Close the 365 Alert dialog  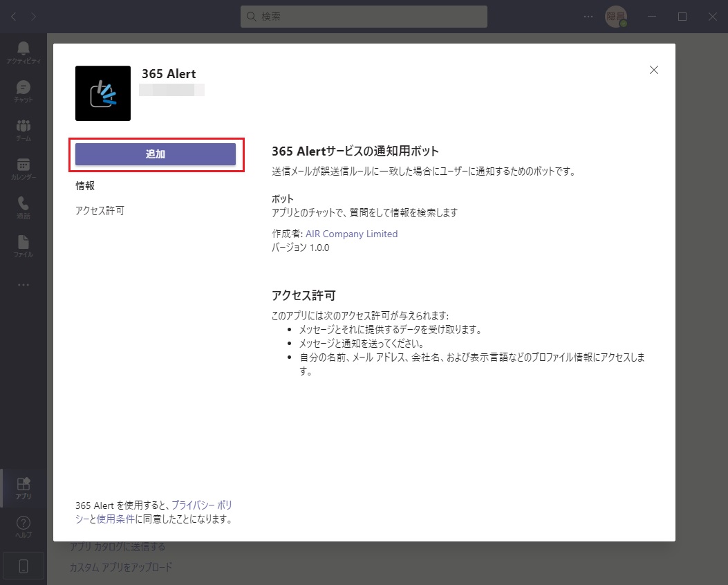click(x=654, y=70)
